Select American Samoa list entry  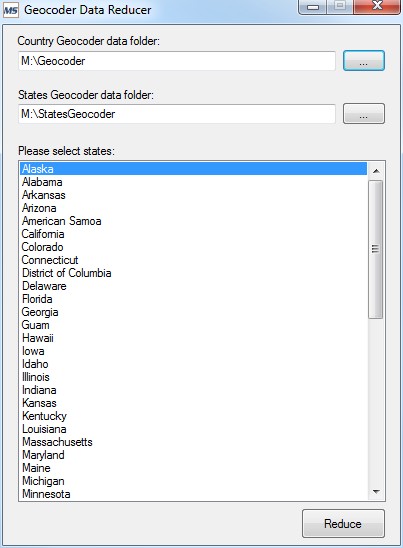[193, 221]
